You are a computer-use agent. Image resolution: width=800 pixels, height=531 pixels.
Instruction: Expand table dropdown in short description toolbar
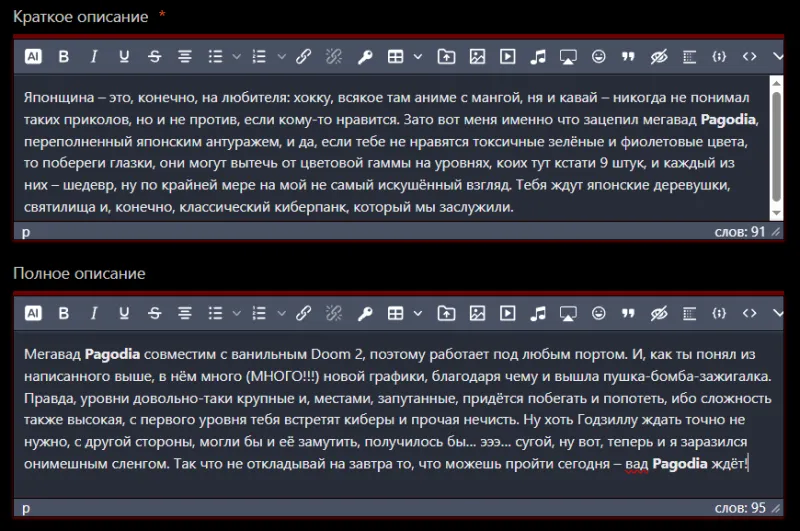click(416, 57)
